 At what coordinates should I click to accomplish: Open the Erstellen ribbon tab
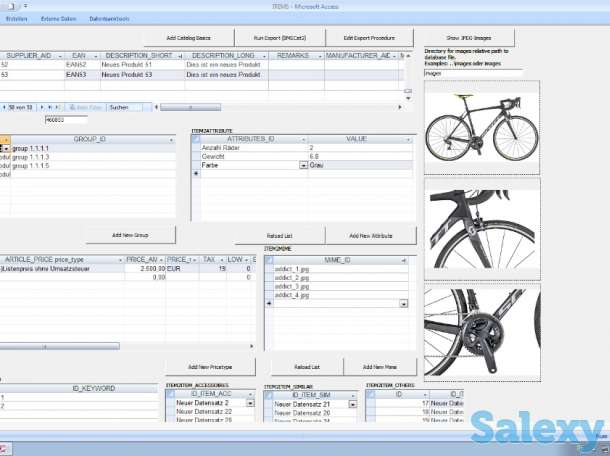pos(16,19)
